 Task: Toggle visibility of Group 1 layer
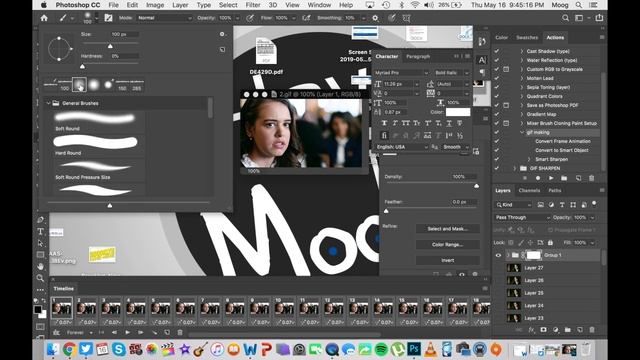click(498, 255)
